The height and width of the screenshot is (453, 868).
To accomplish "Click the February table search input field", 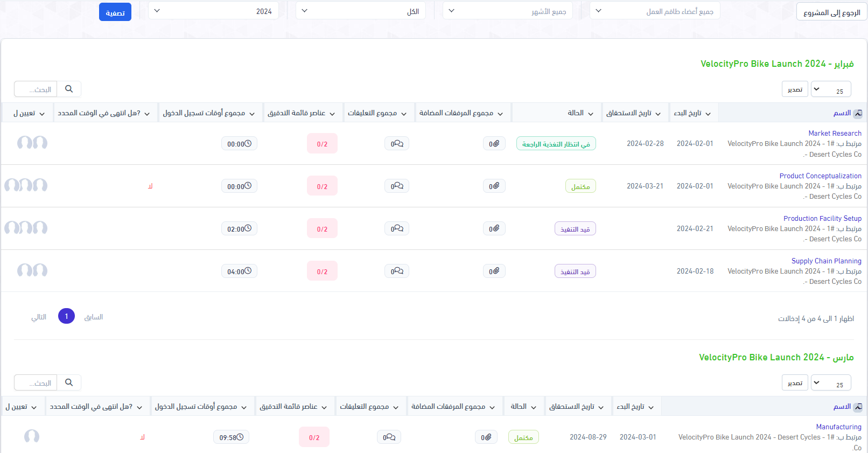I will point(36,89).
